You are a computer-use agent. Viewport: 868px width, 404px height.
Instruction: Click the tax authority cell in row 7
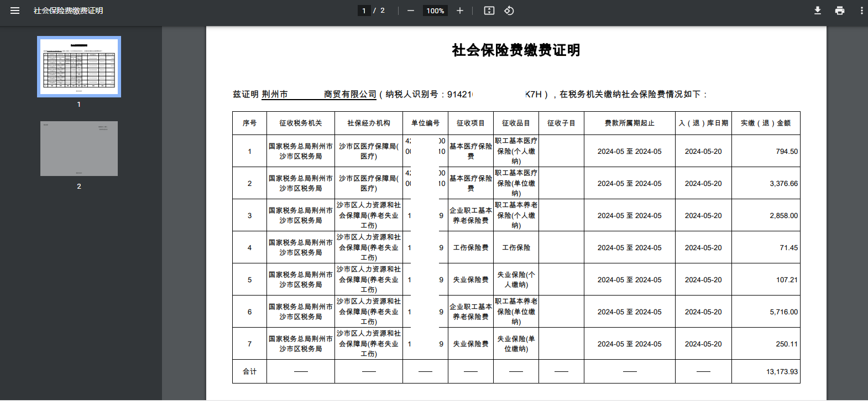[301, 344]
